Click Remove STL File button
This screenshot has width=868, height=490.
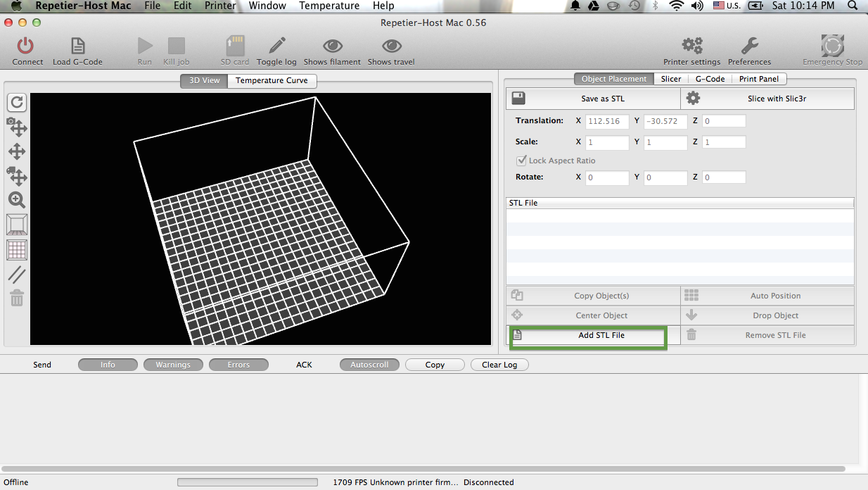(x=767, y=335)
